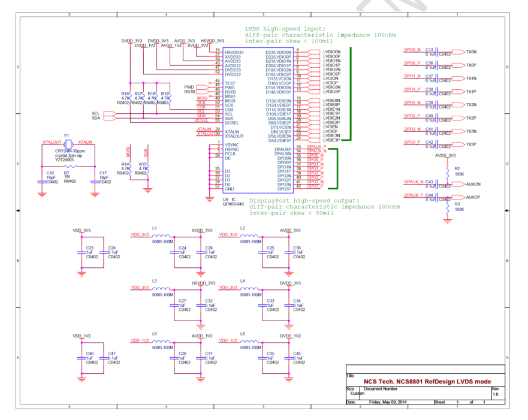Select the DPAUX_N net label at C43
Screen dimensions: 528x420
414,182
